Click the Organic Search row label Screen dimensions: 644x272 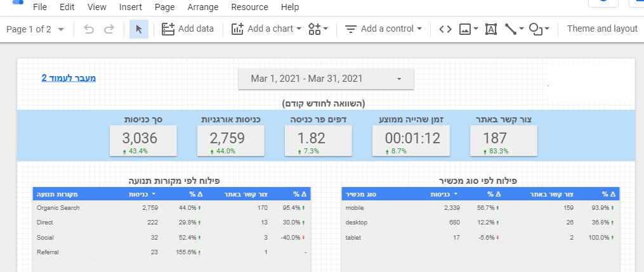[58, 208]
